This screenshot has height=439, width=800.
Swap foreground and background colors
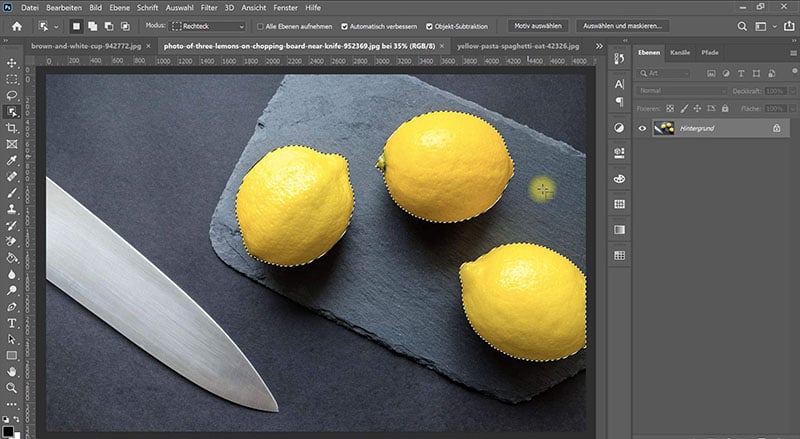point(16,419)
